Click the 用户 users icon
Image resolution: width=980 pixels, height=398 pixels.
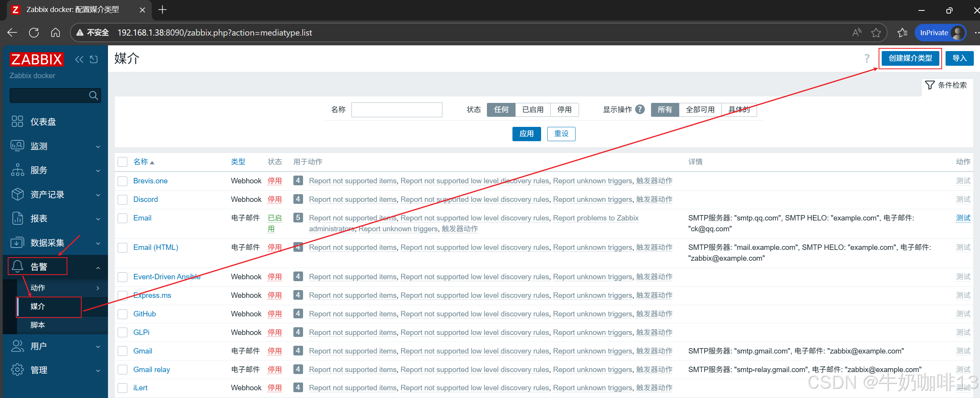[17, 346]
